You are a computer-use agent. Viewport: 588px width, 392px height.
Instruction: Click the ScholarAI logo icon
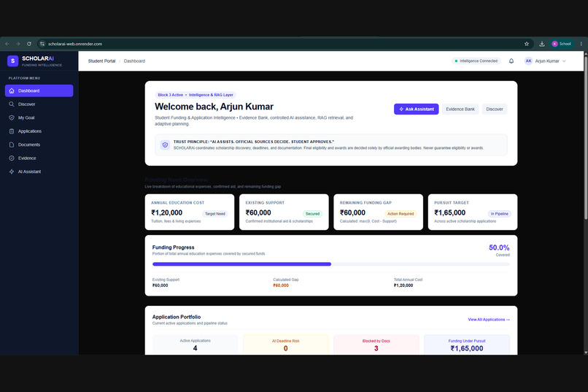point(12,61)
